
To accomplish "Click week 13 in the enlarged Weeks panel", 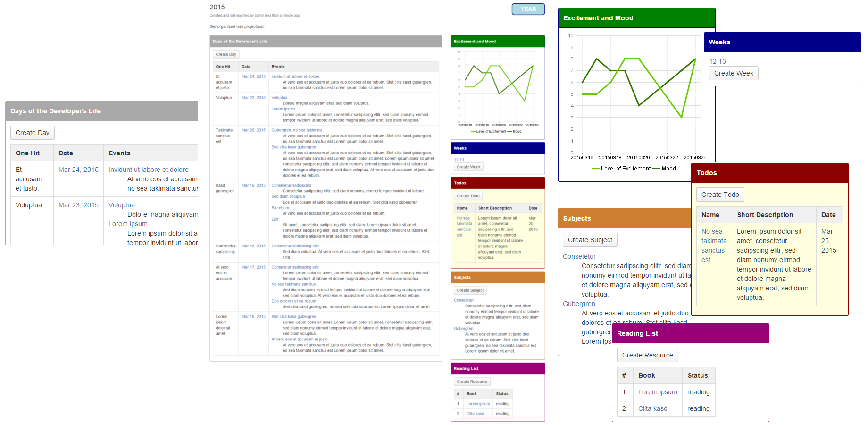I will click(x=722, y=61).
